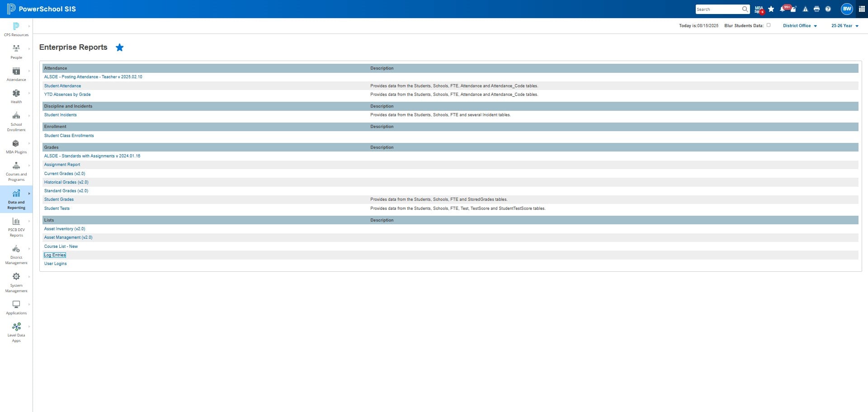
Task: Open the District Office school dropdown
Action: click(x=800, y=26)
